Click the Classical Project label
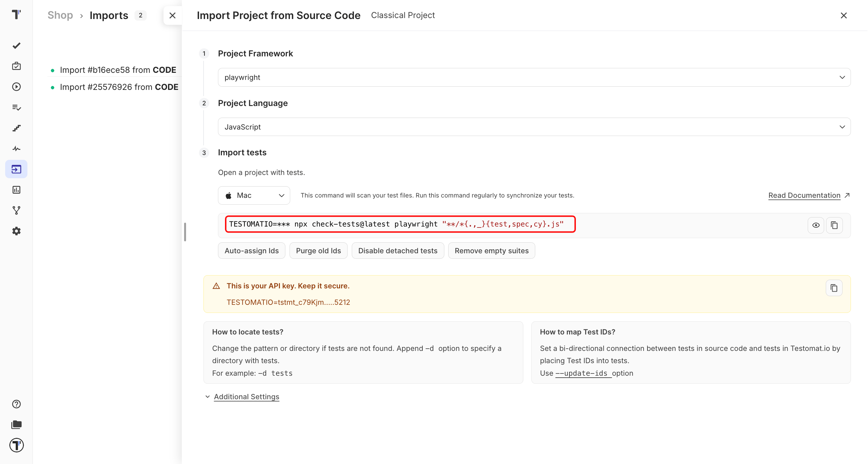The height and width of the screenshot is (464, 868). click(403, 15)
